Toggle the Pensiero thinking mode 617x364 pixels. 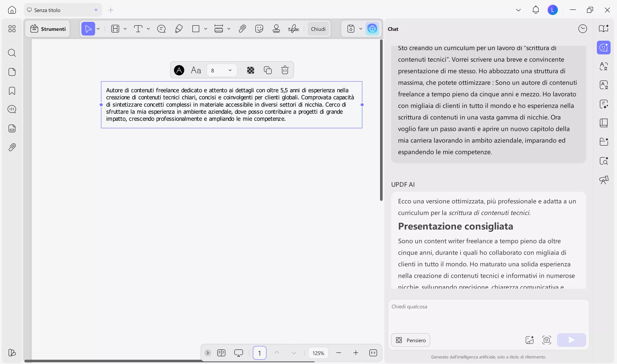click(x=410, y=340)
